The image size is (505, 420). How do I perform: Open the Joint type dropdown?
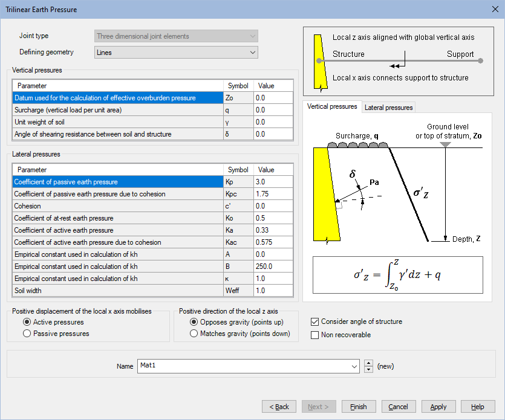click(x=176, y=36)
